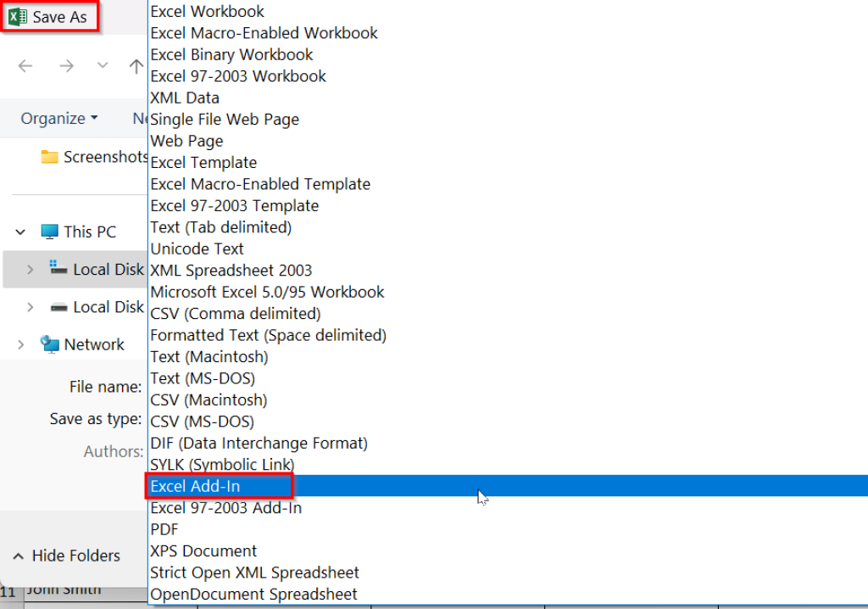This screenshot has width=868, height=609.
Task: Select Excel Add-In from the format list
Action: point(197,486)
